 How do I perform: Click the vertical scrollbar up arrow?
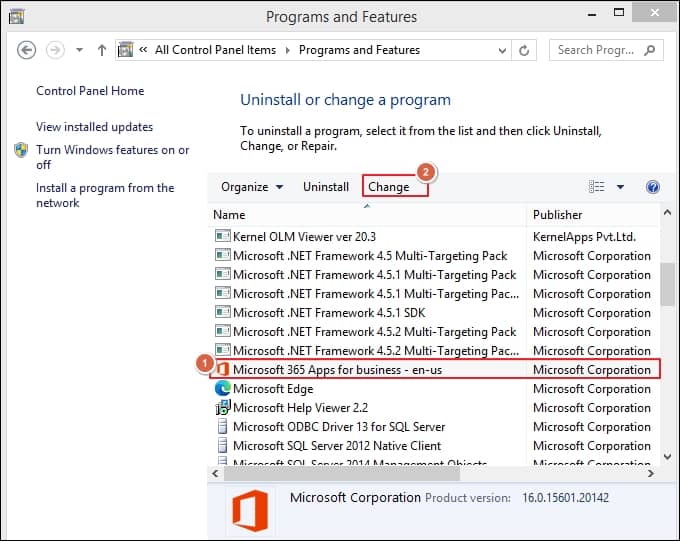667,213
